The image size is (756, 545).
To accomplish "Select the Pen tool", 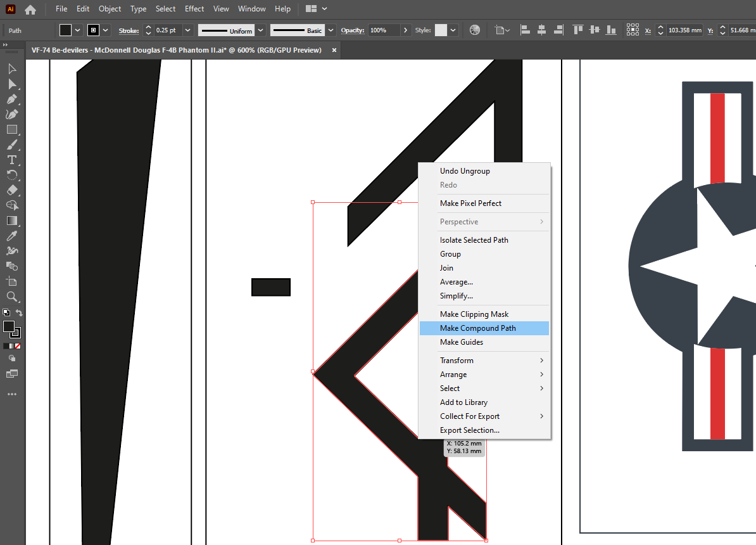I will [x=12, y=99].
